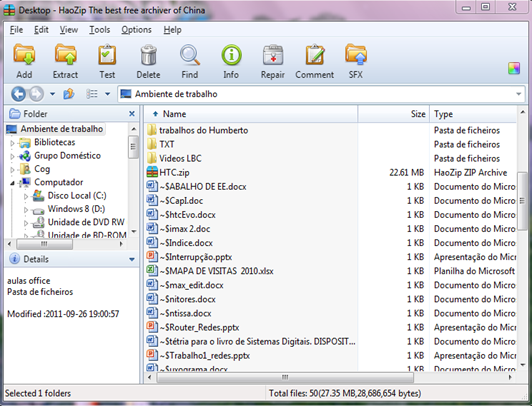Select Grupo Doméstico in the tree
Screen dimensions: 532x406
pos(68,156)
